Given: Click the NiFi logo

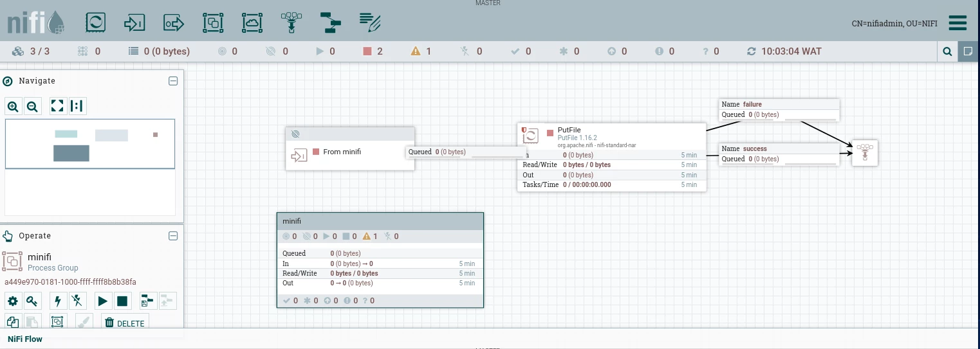Looking at the screenshot, I should (36, 23).
